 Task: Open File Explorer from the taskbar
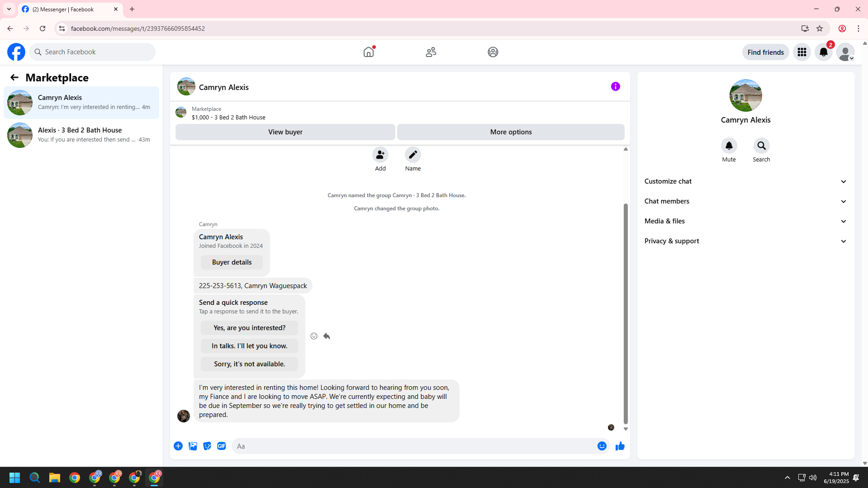coord(55,478)
